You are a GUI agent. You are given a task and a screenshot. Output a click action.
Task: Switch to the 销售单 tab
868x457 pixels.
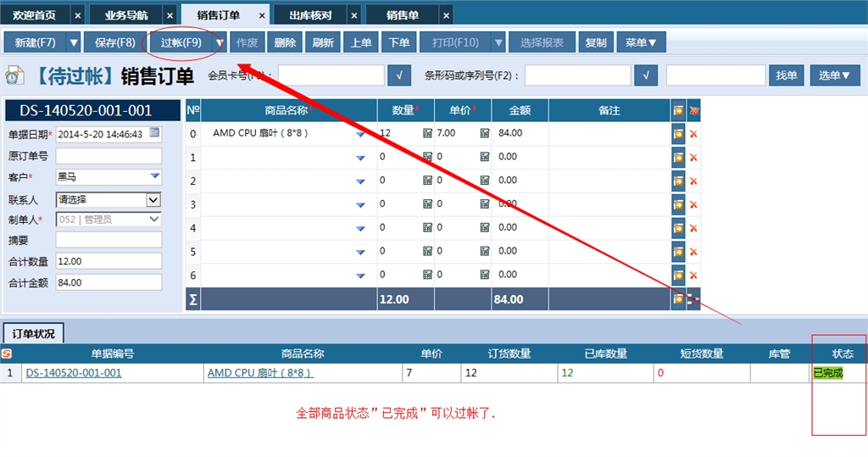pyautogui.click(x=403, y=15)
